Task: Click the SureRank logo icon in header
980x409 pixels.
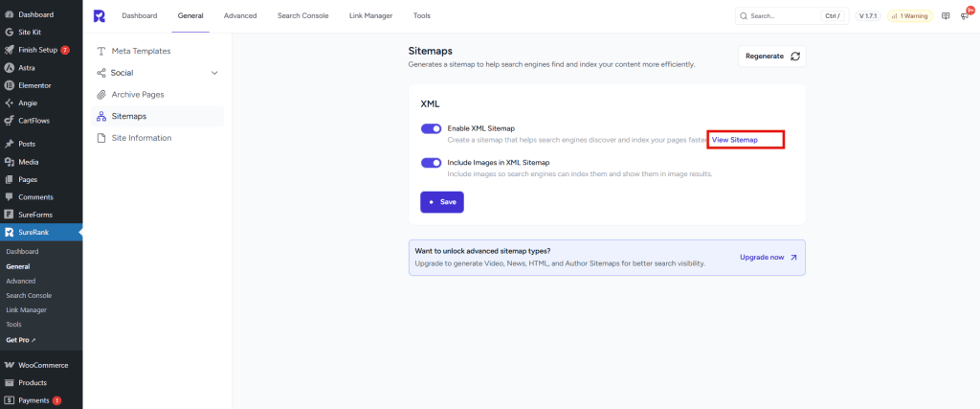Action: [99, 16]
